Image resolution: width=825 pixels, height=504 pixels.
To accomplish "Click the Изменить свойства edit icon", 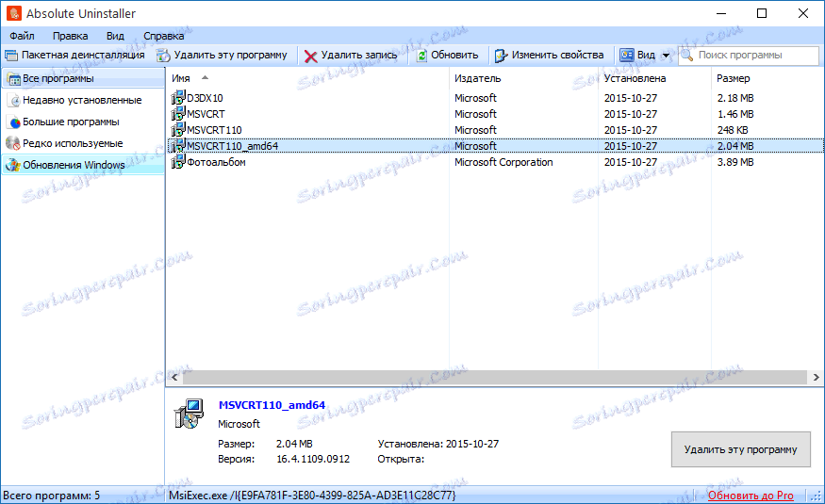I will (x=501, y=56).
